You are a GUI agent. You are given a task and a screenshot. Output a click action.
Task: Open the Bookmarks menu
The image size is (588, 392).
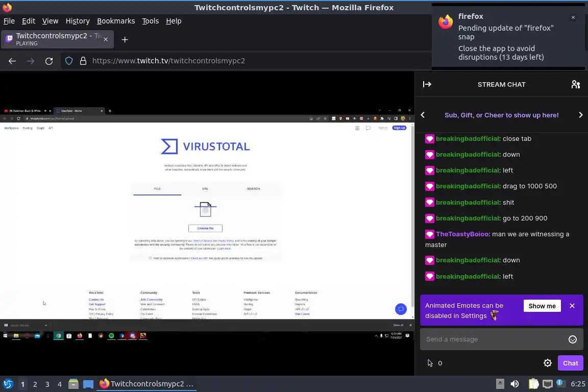[x=116, y=21]
